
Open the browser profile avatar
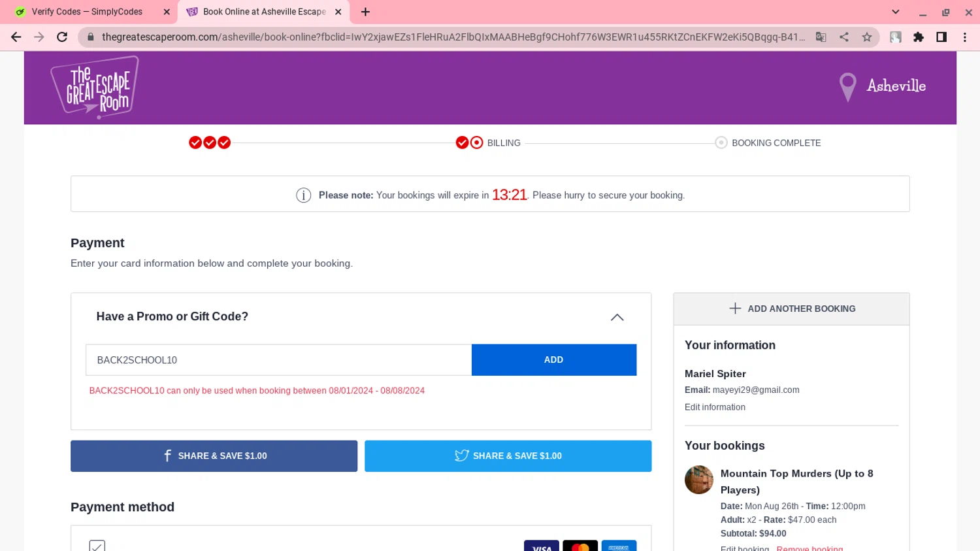(x=896, y=37)
